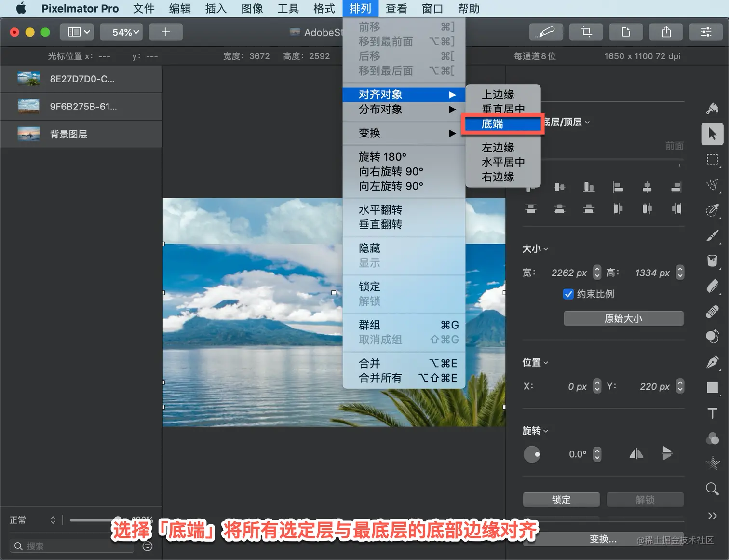Open the 编辑 menu in menu bar
Screen dimensions: 729x560
(x=180, y=9)
